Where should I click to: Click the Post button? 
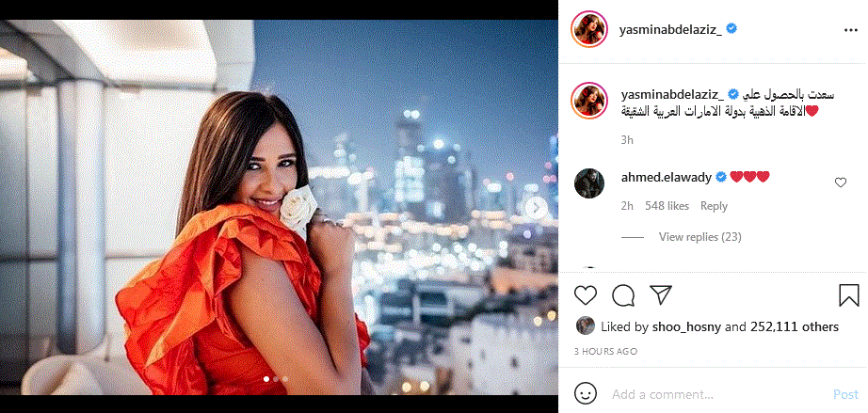[x=845, y=395]
